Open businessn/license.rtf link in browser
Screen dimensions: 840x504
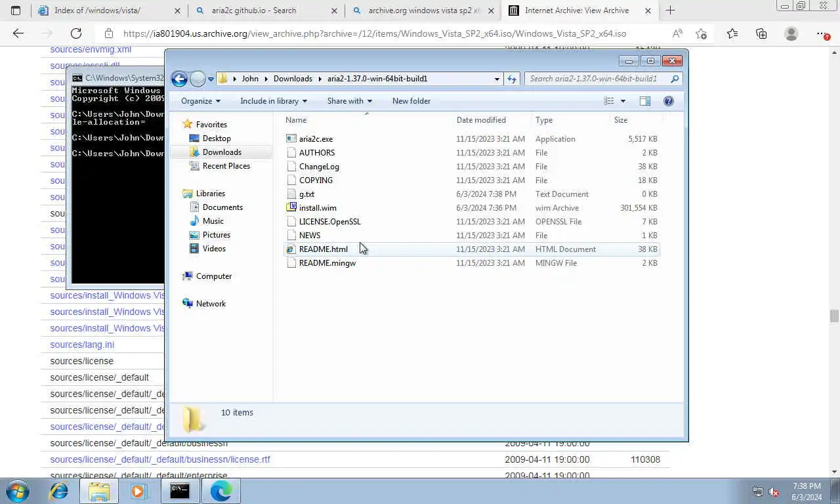pyautogui.click(x=160, y=459)
